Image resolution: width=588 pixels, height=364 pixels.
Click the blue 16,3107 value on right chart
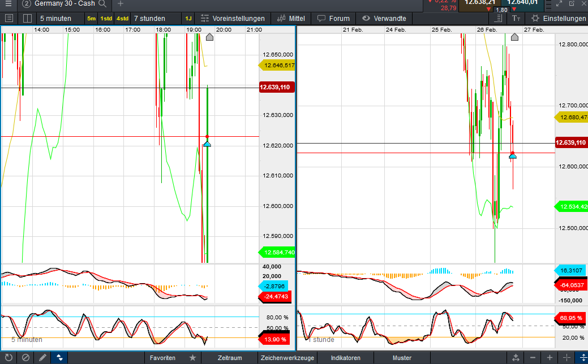(x=570, y=270)
